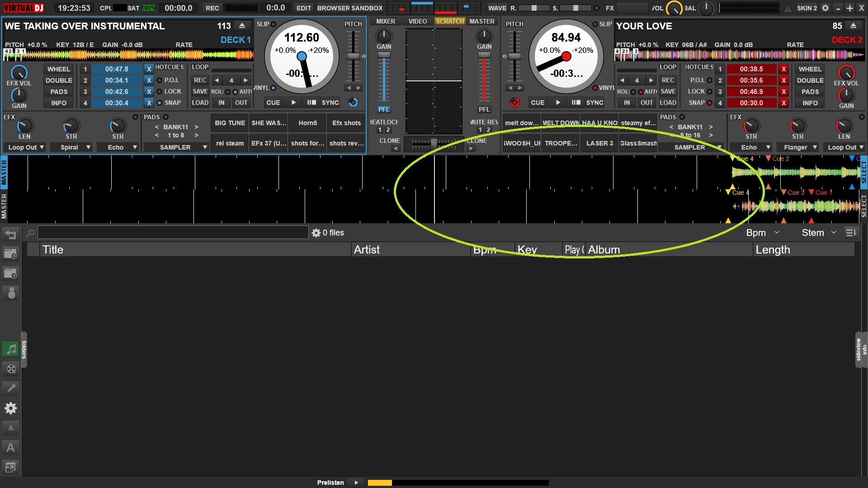Click the browser search input field
The height and width of the screenshot is (488, 868).
pyautogui.click(x=173, y=233)
